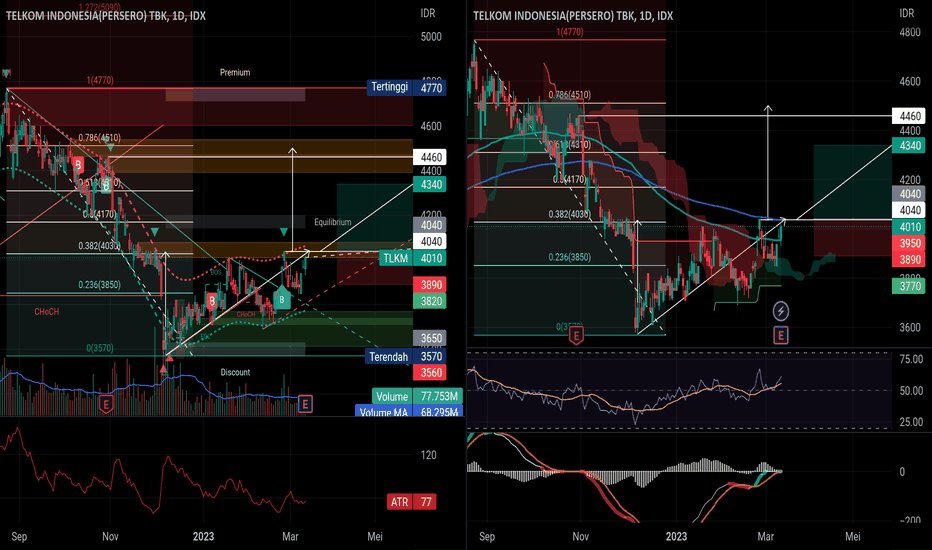Image resolution: width=932 pixels, height=550 pixels.
Task: Click the white 4040 label on left chart axis
Action: [x=430, y=241]
